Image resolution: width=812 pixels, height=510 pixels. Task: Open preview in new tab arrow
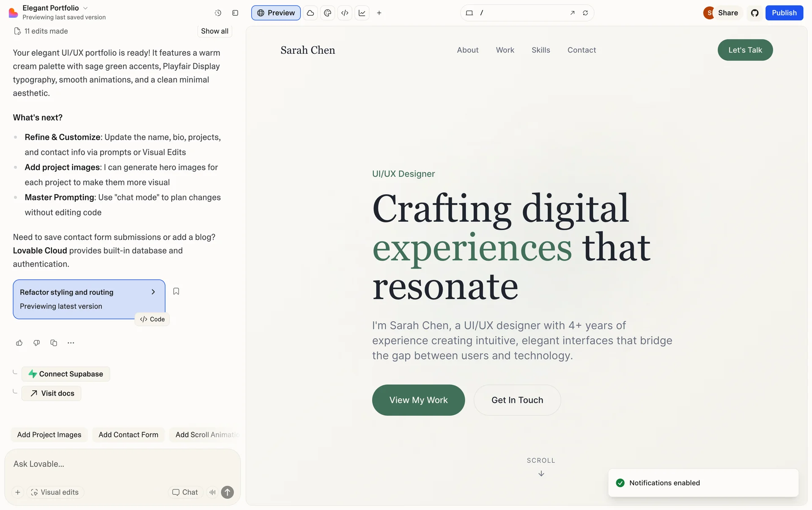(x=572, y=13)
